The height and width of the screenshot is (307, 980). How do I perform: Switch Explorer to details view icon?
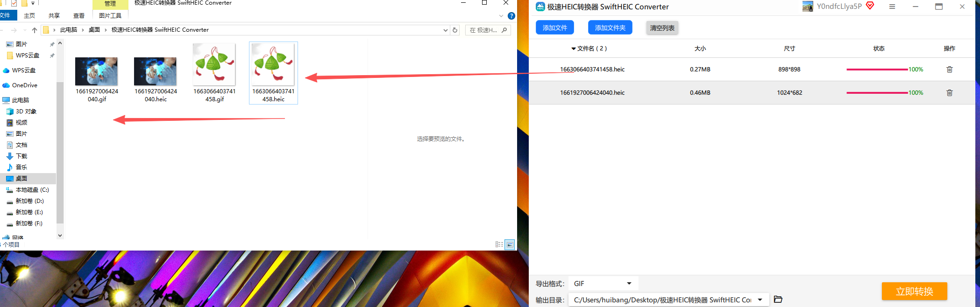point(499,244)
